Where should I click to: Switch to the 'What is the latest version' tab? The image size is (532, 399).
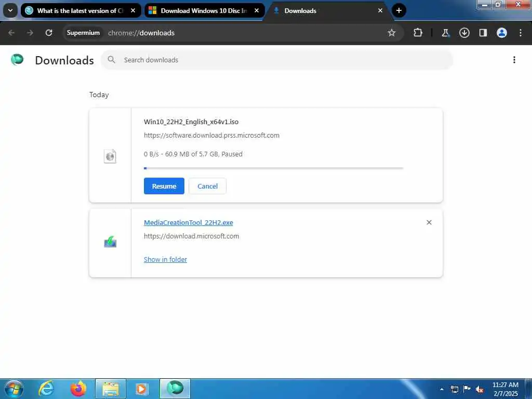(x=81, y=10)
